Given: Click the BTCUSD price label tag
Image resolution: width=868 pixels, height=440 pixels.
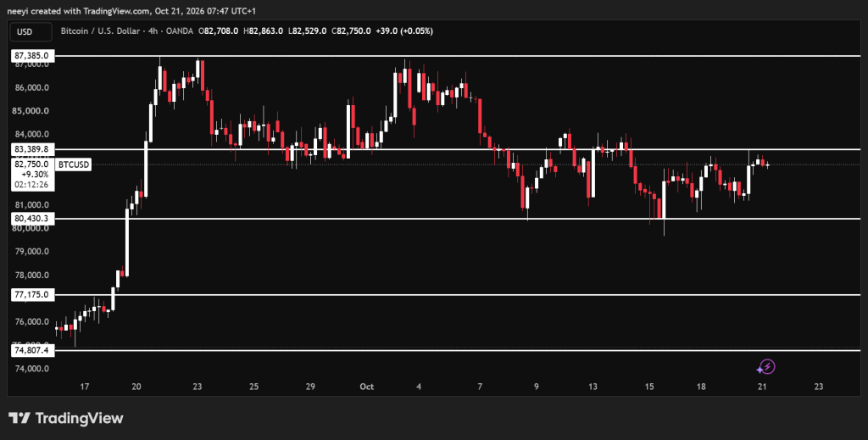Looking at the screenshot, I should [x=75, y=164].
